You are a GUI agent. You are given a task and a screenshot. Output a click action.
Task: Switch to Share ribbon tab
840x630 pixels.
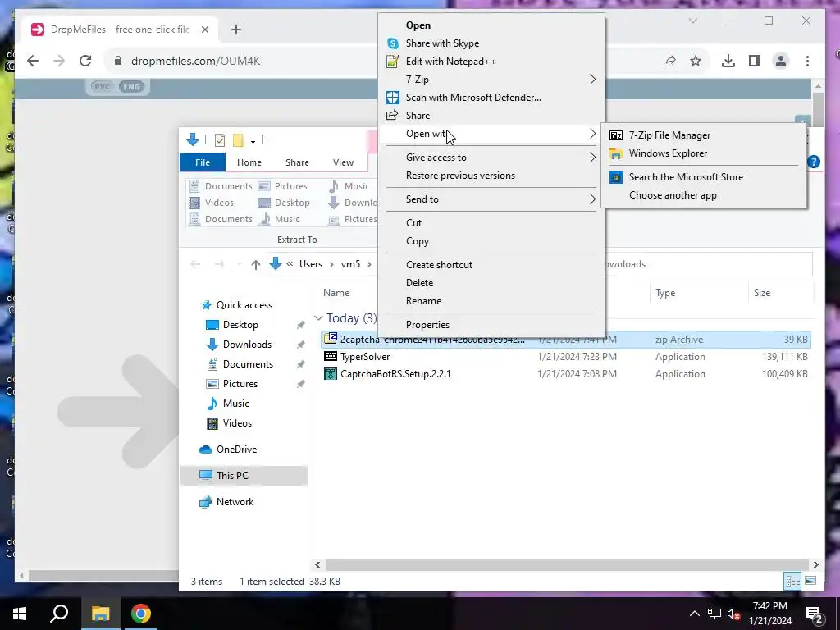tap(297, 162)
